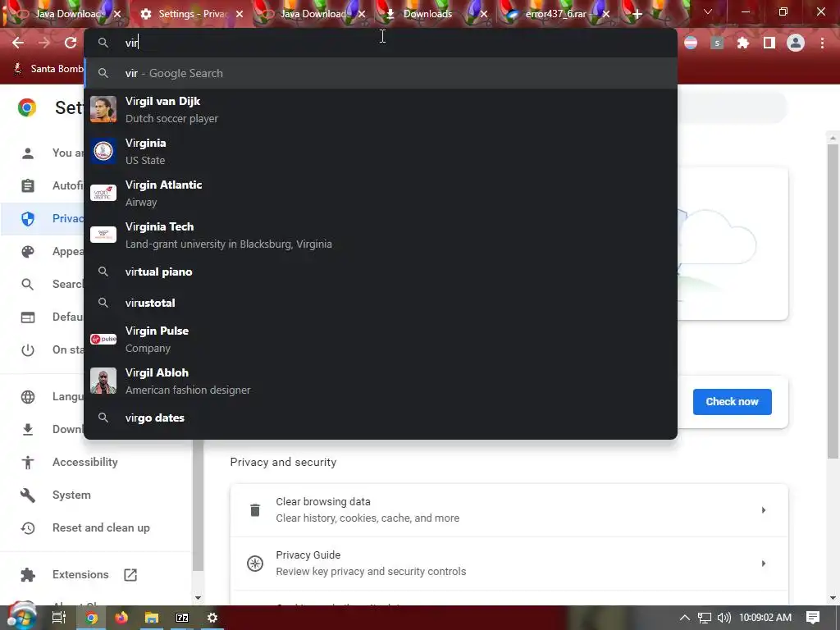The image size is (840, 630).
Task: Go back with the browser back arrow
Action: click(18, 43)
